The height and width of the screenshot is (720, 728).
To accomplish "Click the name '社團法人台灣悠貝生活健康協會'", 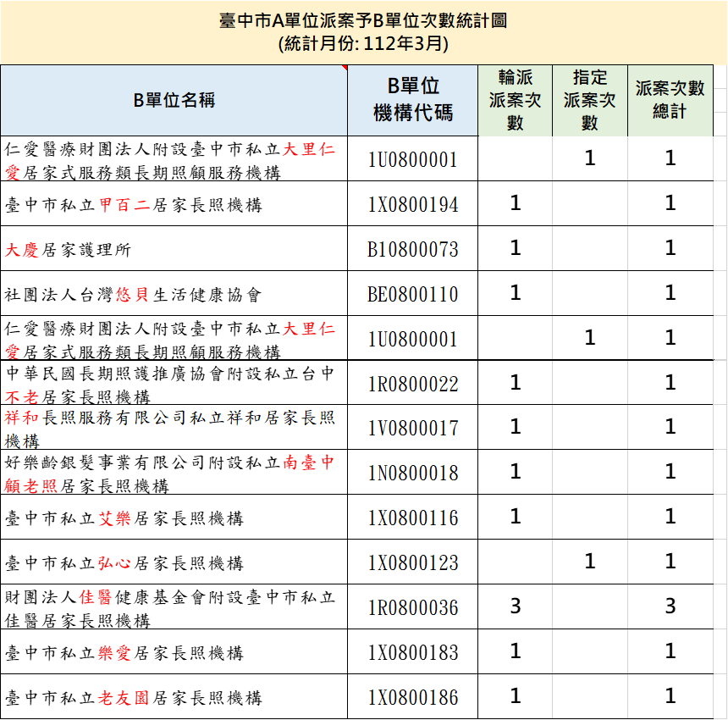I will (133, 295).
